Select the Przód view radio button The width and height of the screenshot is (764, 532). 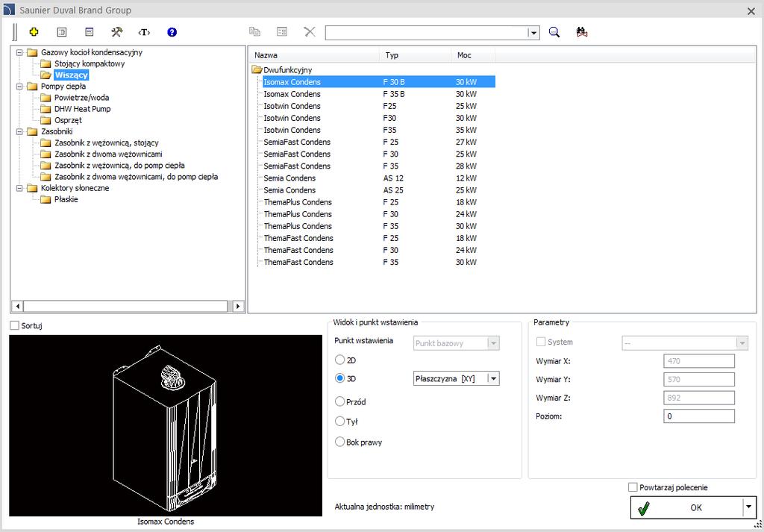[x=339, y=402]
